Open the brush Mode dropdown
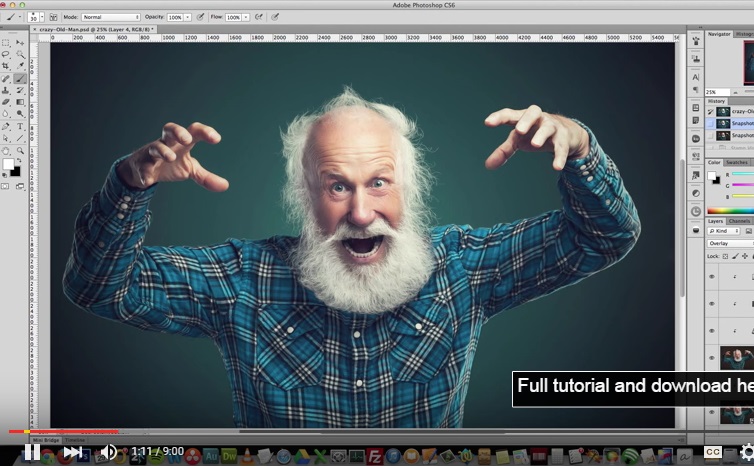Image resolution: width=754 pixels, height=466 pixels. pos(111,17)
